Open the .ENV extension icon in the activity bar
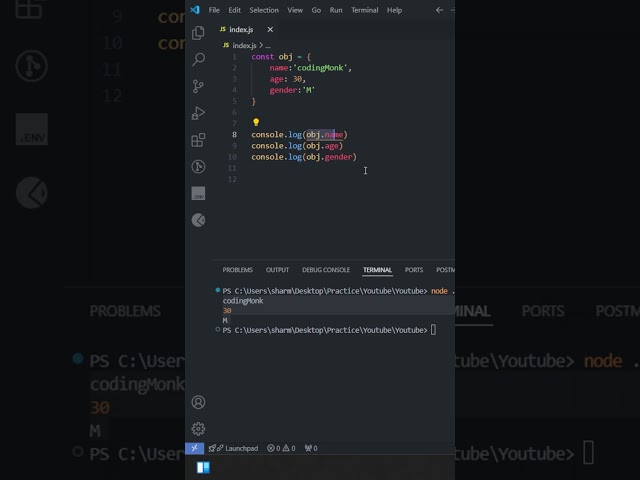Screen dimensions: 640x480 [198, 193]
